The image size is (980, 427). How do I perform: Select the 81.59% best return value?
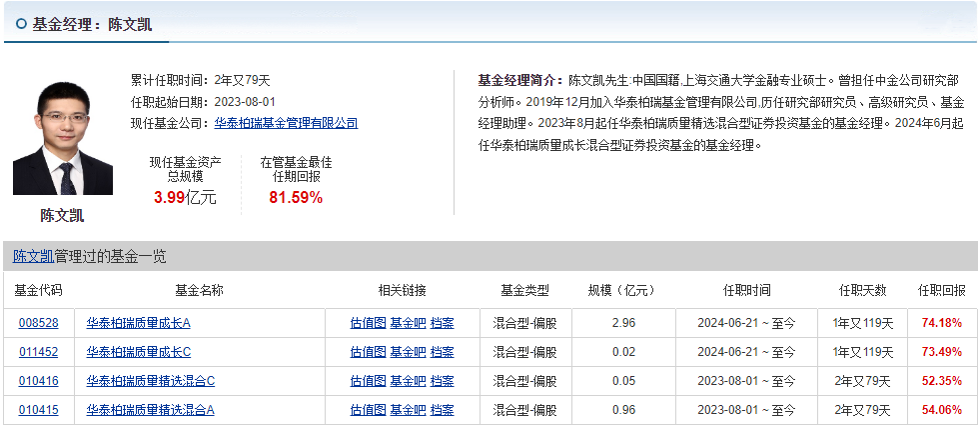coord(296,198)
